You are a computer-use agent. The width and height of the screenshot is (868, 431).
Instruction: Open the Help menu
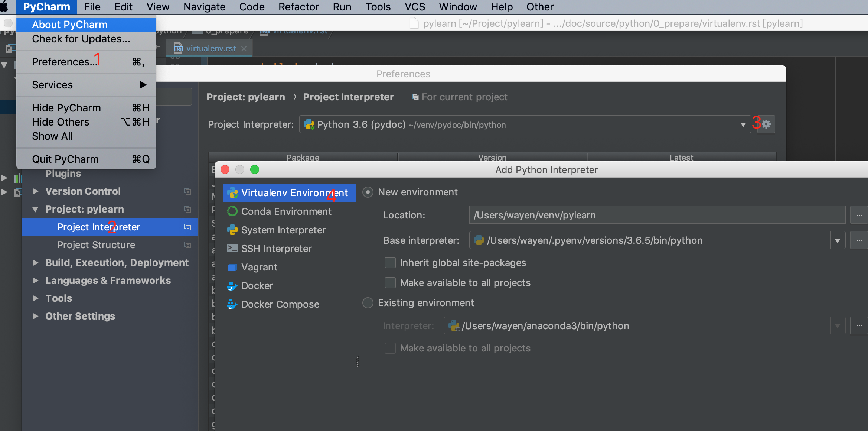click(502, 7)
